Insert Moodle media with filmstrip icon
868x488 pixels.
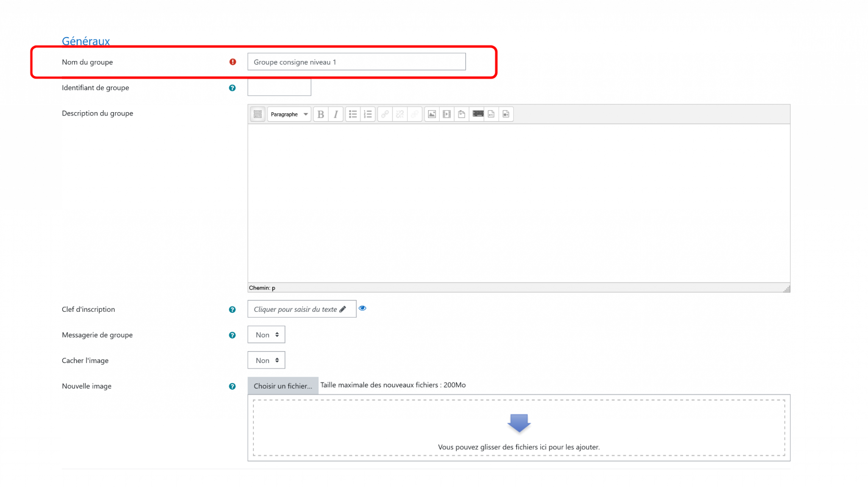(x=447, y=114)
